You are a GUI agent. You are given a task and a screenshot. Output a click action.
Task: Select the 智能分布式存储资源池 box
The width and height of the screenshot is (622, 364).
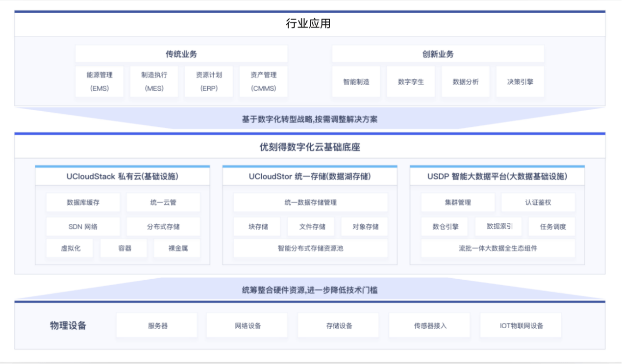[x=310, y=248]
